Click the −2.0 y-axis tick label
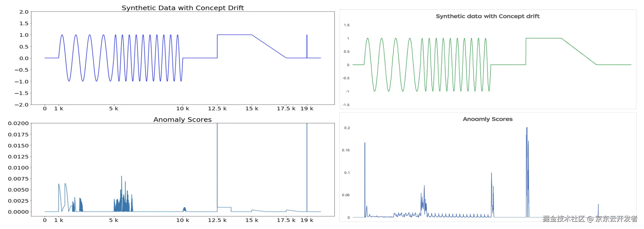Viewport: 644px width, 229px height. [x=22, y=105]
